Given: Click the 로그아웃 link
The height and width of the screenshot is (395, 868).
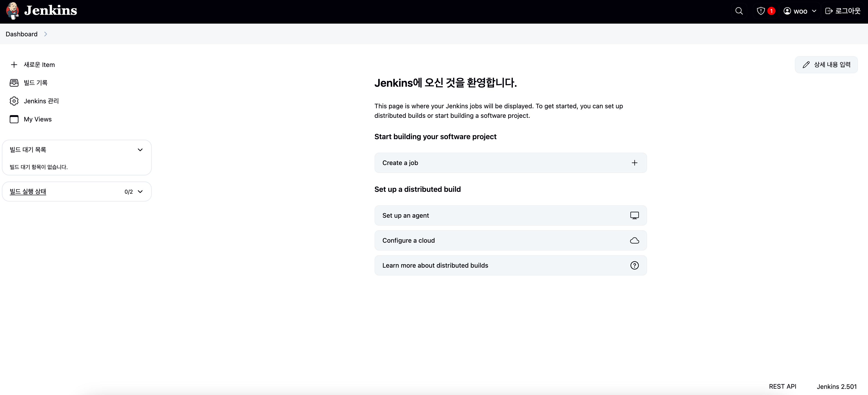Looking at the screenshot, I should (x=843, y=11).
